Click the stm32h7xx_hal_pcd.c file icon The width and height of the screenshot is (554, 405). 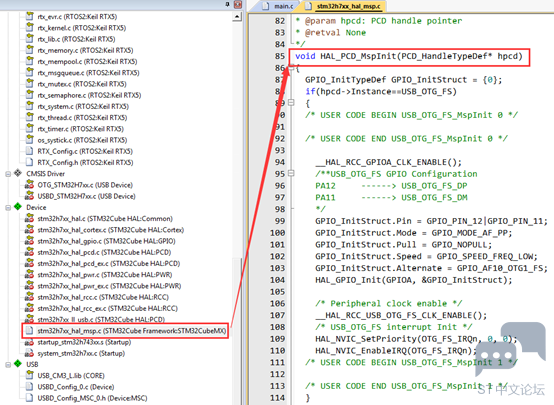pos(29,252)
